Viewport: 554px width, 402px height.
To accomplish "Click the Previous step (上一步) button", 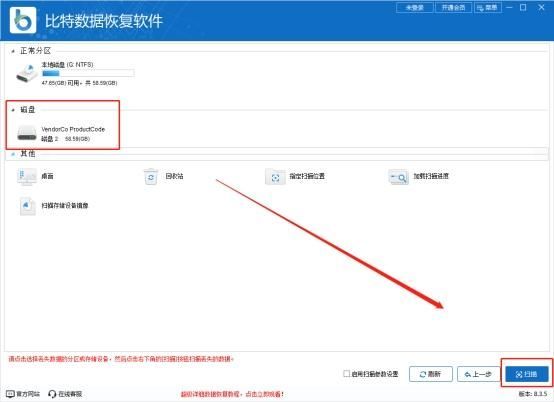I will pos(479,374).
